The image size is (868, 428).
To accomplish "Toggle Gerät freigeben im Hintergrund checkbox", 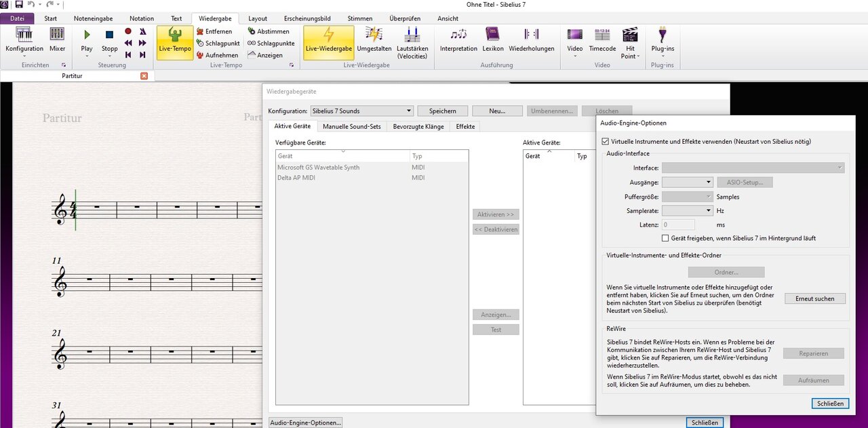I will (x=665, y=238).
